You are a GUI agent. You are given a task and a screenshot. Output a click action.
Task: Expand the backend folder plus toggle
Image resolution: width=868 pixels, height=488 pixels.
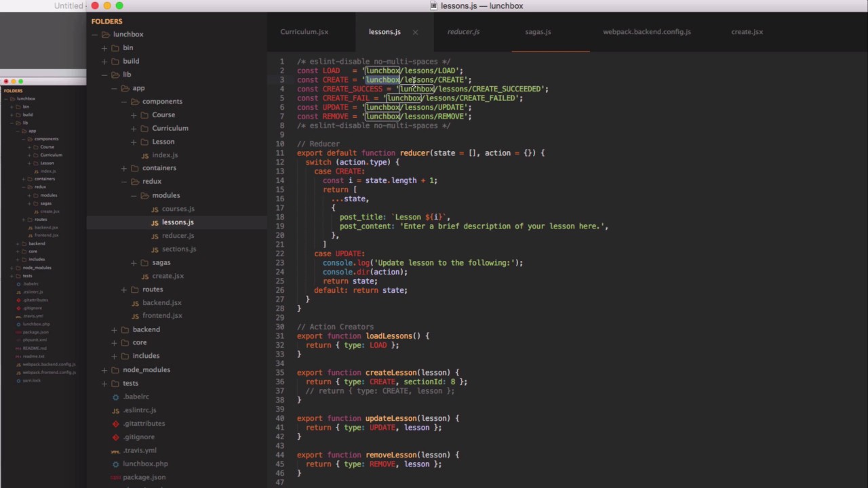click(114, 329)
